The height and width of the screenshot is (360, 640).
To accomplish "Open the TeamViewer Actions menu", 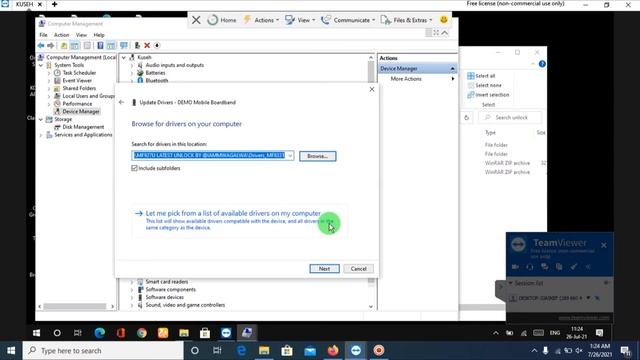I will point(261,20).
